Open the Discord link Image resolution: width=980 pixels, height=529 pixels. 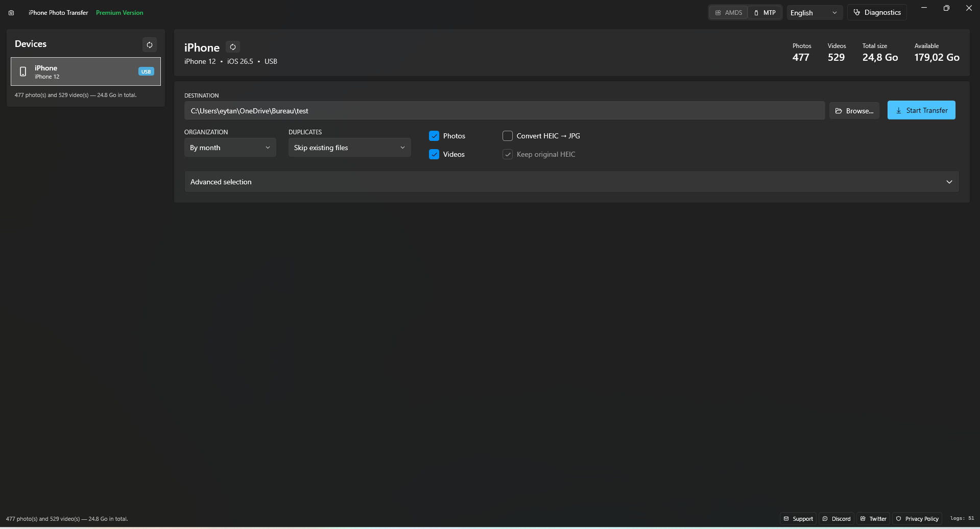(836, 519)
